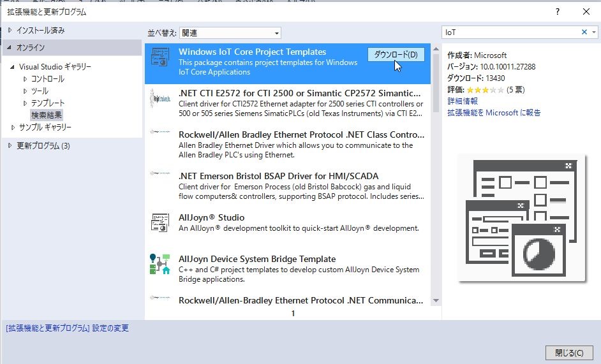Close the dialog with the bottom Close button
Screen dimensions: 601x364
tap(569, 353)
